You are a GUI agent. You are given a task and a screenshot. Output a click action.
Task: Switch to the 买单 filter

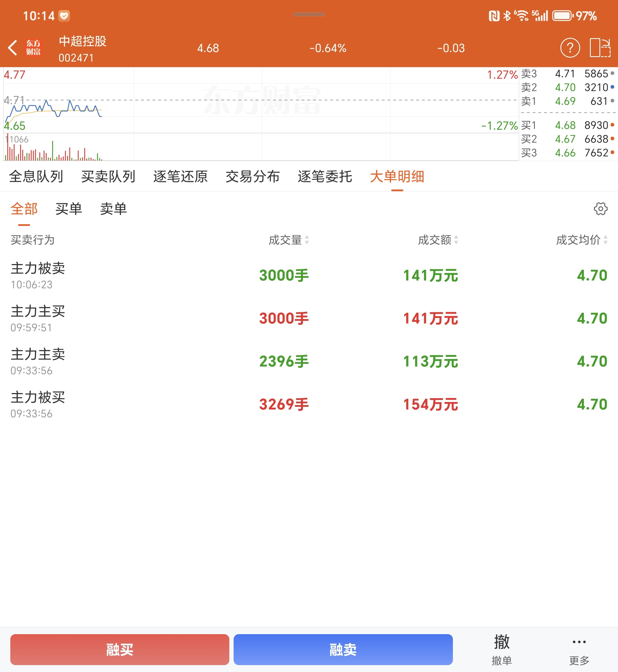(69, 209)
